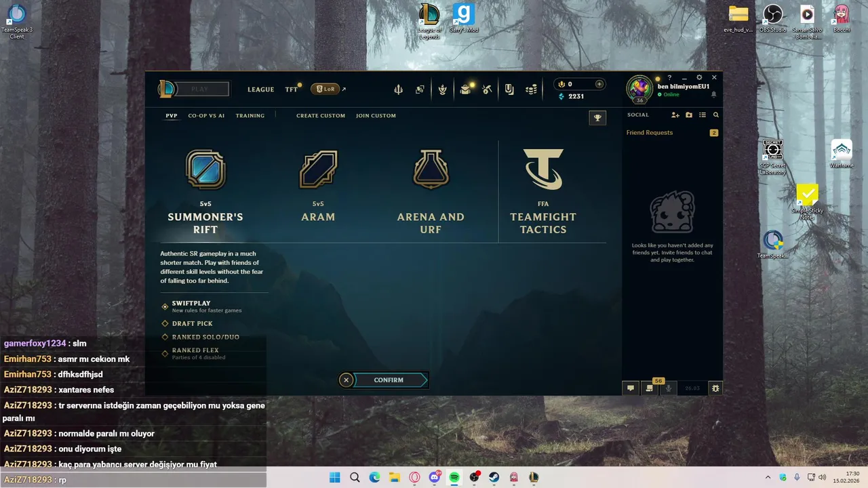Switch to the TFT tab

coord(292,89)
